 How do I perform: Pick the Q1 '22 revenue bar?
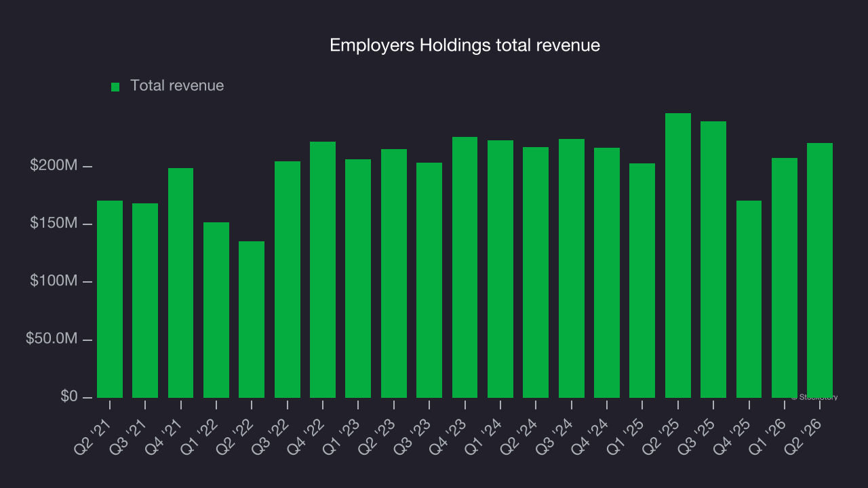pos(216,310)
